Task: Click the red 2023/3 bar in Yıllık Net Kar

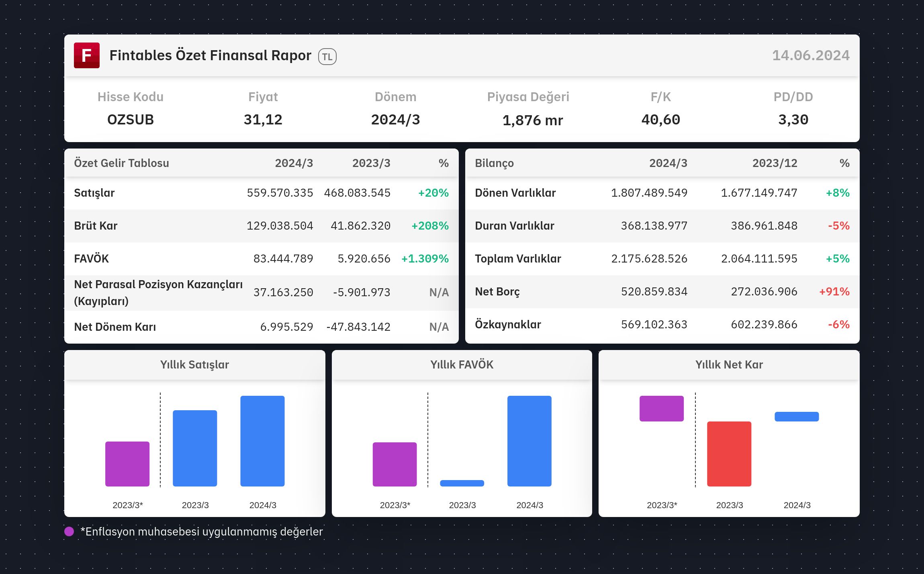Action: pyautogui.click(x=729, y=454)
